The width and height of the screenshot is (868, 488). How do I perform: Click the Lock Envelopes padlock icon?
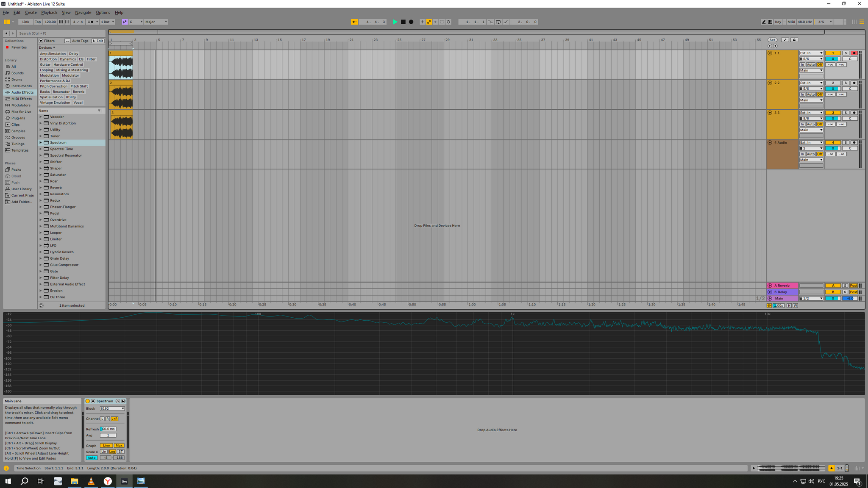[794, 40]
